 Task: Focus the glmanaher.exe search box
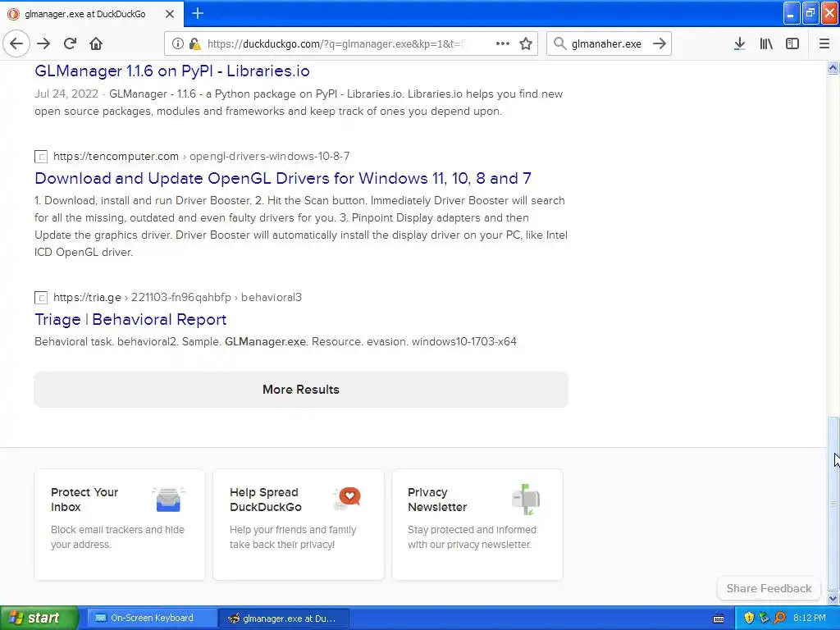pyautogui.click(x=606, y=43)
